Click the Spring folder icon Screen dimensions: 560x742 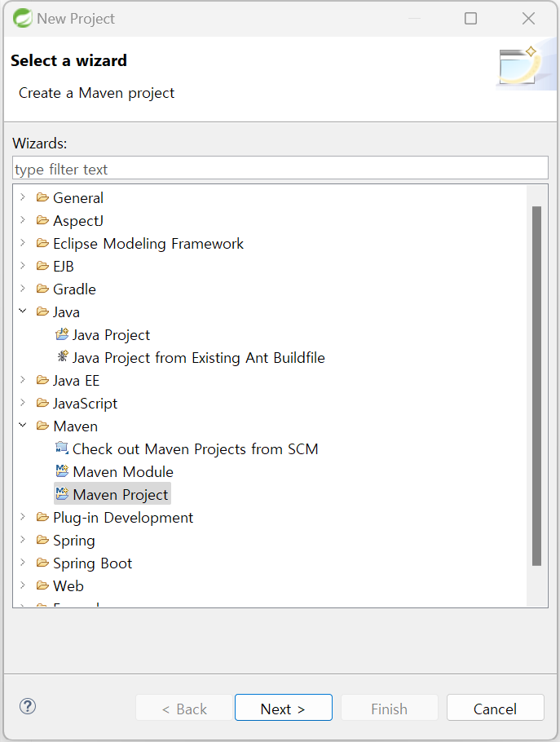point(42,540)
